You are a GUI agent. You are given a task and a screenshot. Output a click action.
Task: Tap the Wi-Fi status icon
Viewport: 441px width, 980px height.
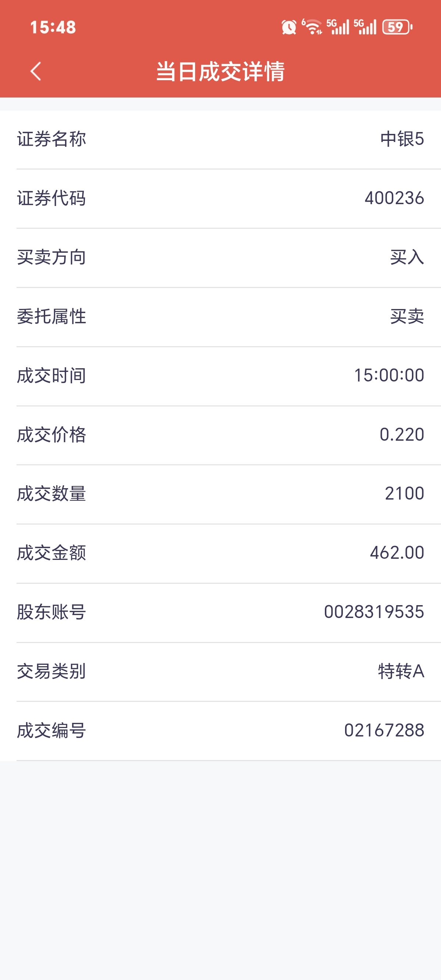tap(312, 26)
